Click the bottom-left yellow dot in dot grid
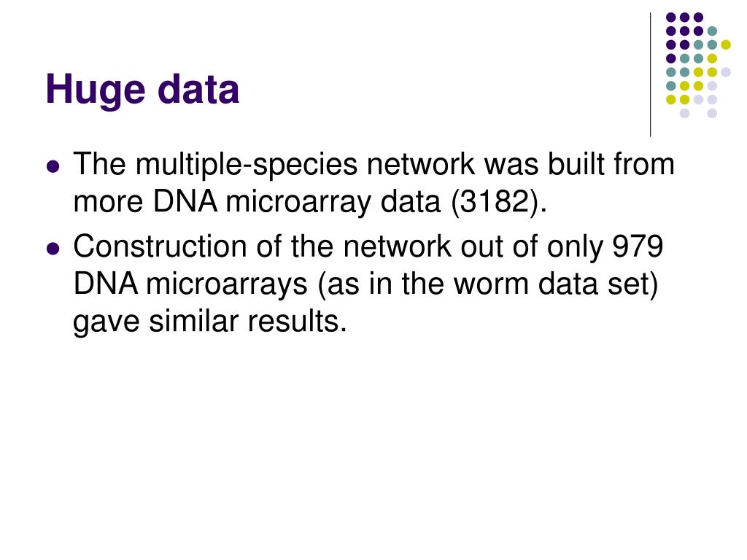 point(671,99)
